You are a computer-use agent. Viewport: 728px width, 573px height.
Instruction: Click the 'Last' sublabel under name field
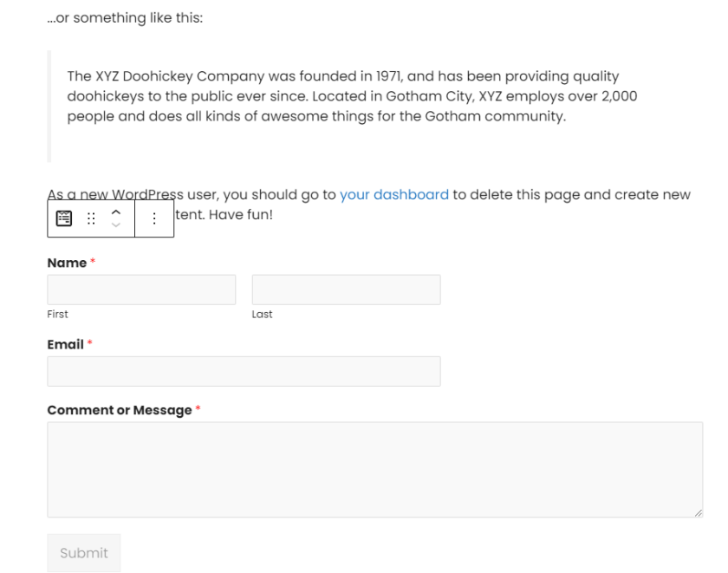point(262,315)
